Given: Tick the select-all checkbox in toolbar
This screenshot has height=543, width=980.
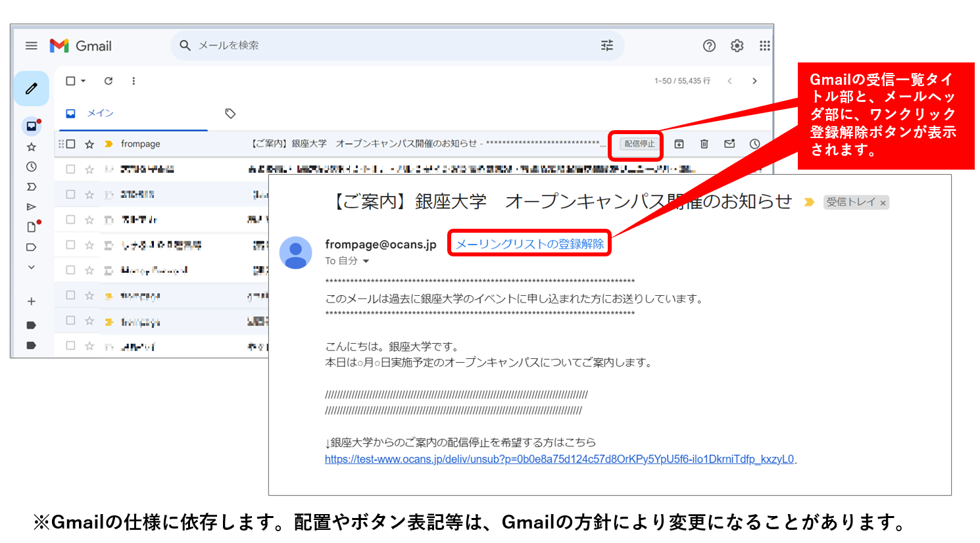Looking at the screenshot, I should tap(70, 81).
